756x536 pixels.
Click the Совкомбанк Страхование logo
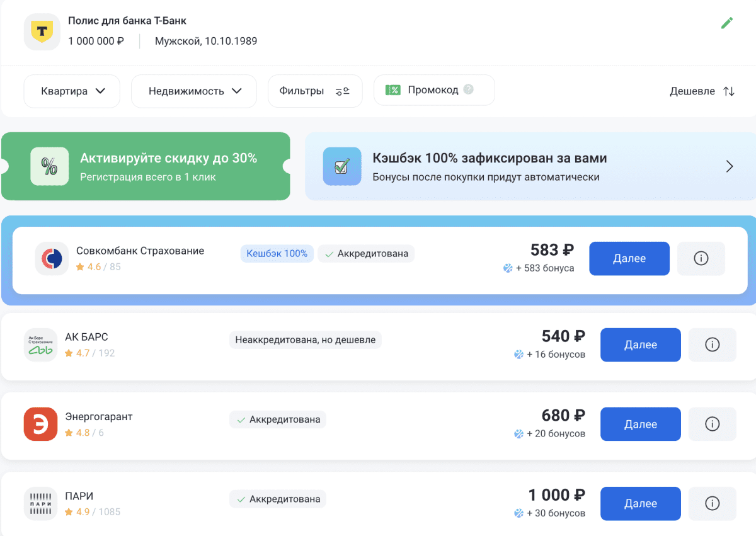point(52,259)
